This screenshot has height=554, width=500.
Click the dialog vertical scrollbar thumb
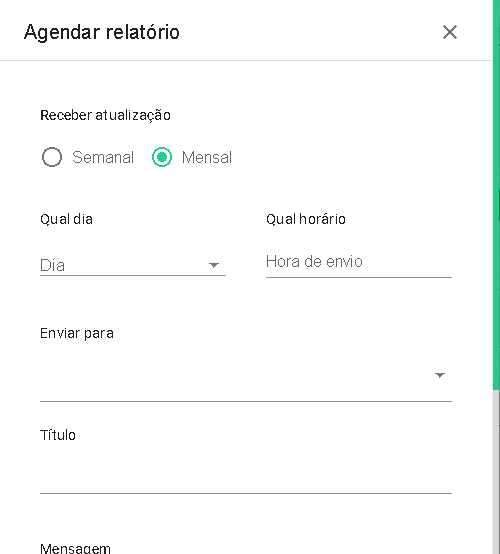coord(496,194)
